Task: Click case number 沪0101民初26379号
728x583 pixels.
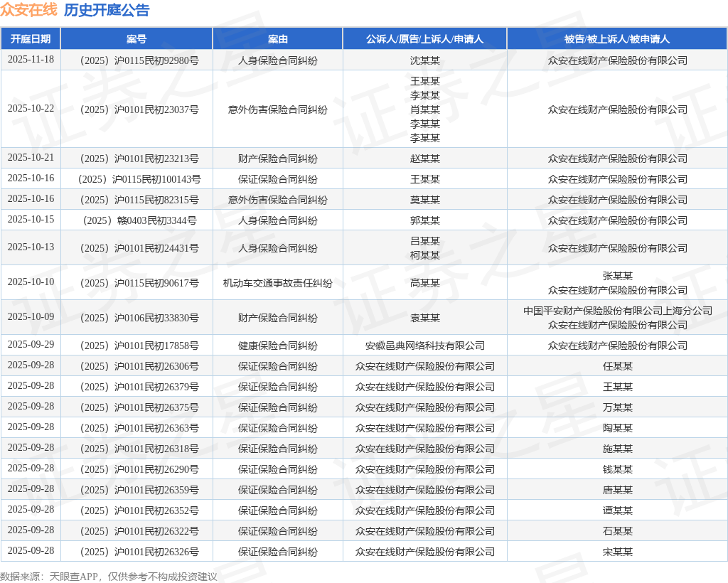Action: [x=139, y=387]
